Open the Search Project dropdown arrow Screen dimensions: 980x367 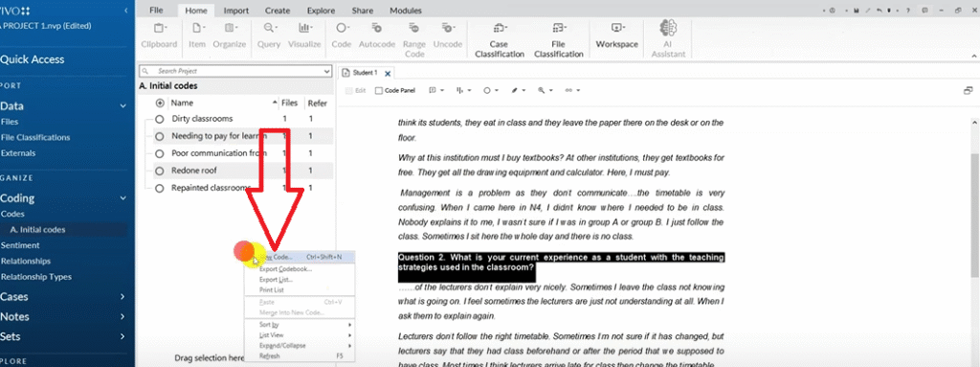326,72
